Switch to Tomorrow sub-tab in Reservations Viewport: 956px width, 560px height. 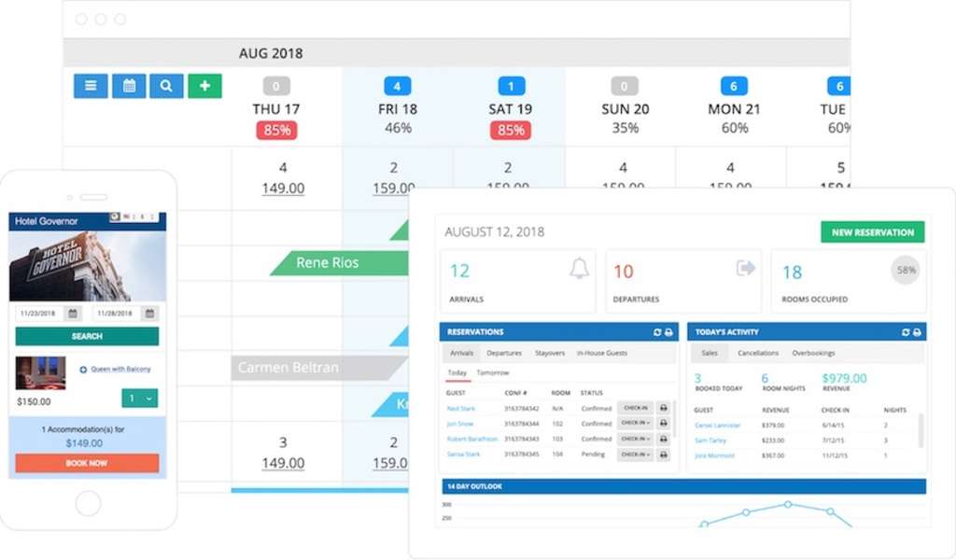click(493, 372)
